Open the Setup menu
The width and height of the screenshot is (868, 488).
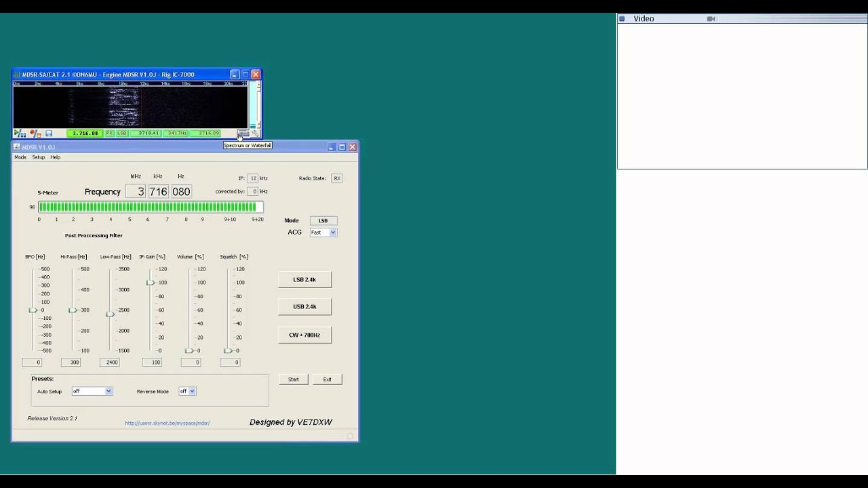pyautogui.click(x=38, y=157)
